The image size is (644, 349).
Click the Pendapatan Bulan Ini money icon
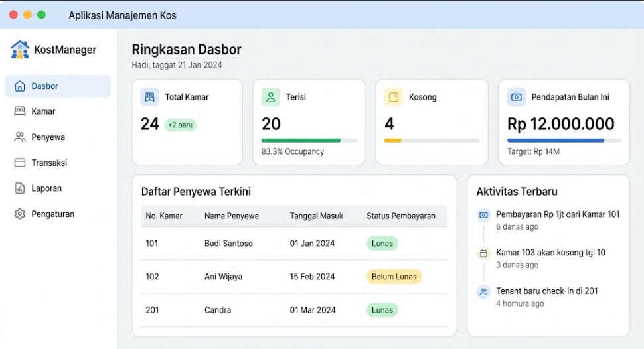point(517,98)
